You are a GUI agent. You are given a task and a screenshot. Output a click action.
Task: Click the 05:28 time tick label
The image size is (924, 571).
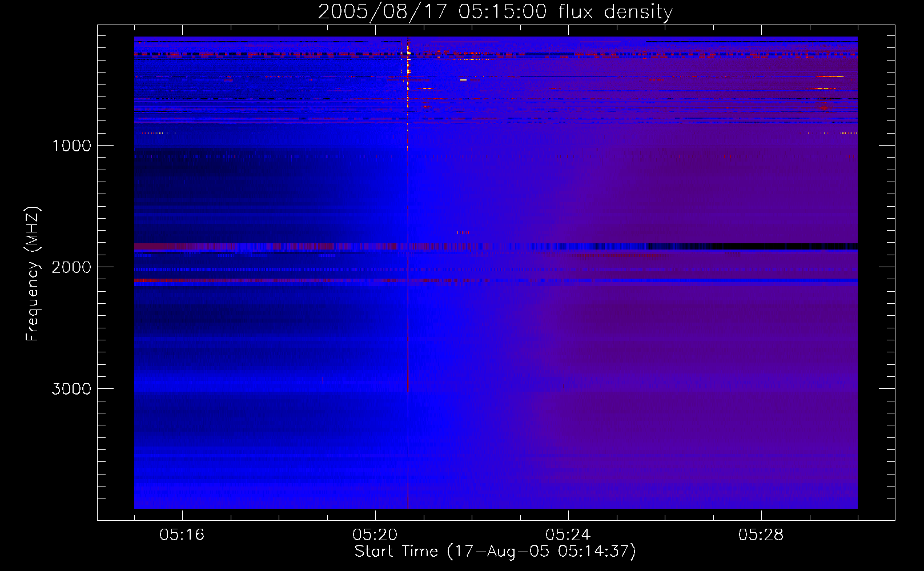(x=761, y=535)
